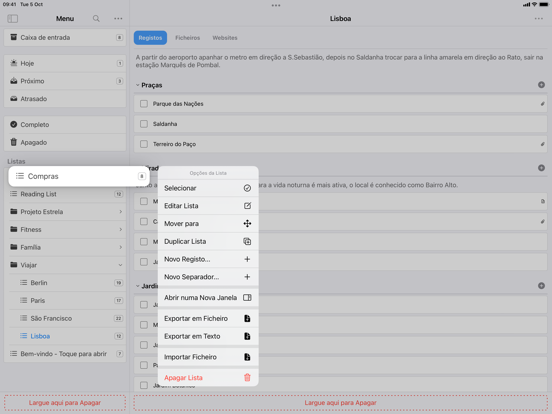The width and height of the screenshot is (552, 414).
Task: Click the attachment icon on Parque das Nações
Action: pos(542,104)
